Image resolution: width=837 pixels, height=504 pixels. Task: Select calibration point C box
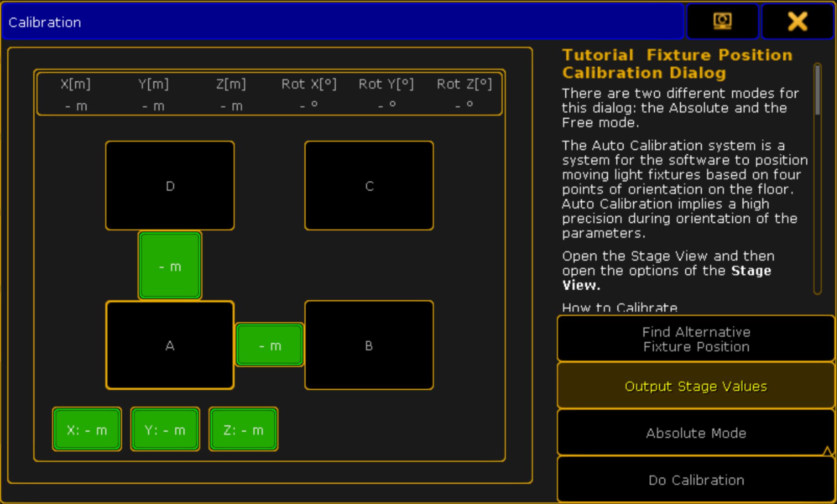pos(369,186)
